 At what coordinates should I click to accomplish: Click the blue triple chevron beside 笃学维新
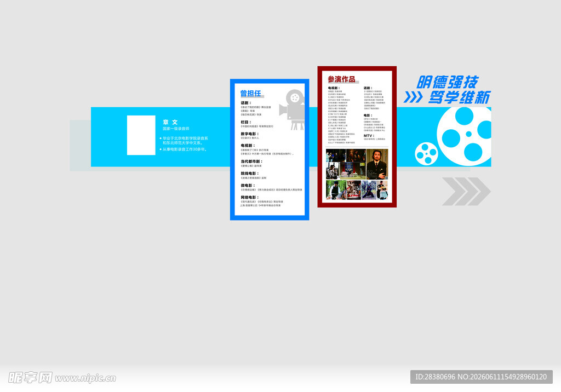(413, 97)
